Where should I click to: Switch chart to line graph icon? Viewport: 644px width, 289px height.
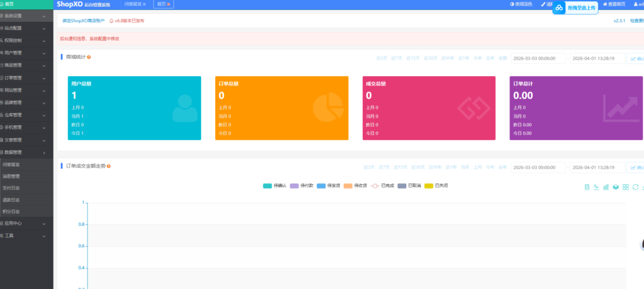[x=596, y=187]
